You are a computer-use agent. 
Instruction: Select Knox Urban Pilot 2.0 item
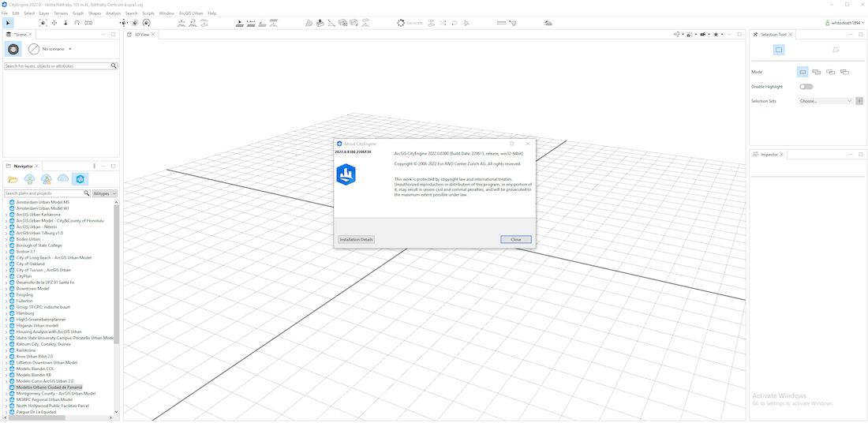[x=34, y=356]
